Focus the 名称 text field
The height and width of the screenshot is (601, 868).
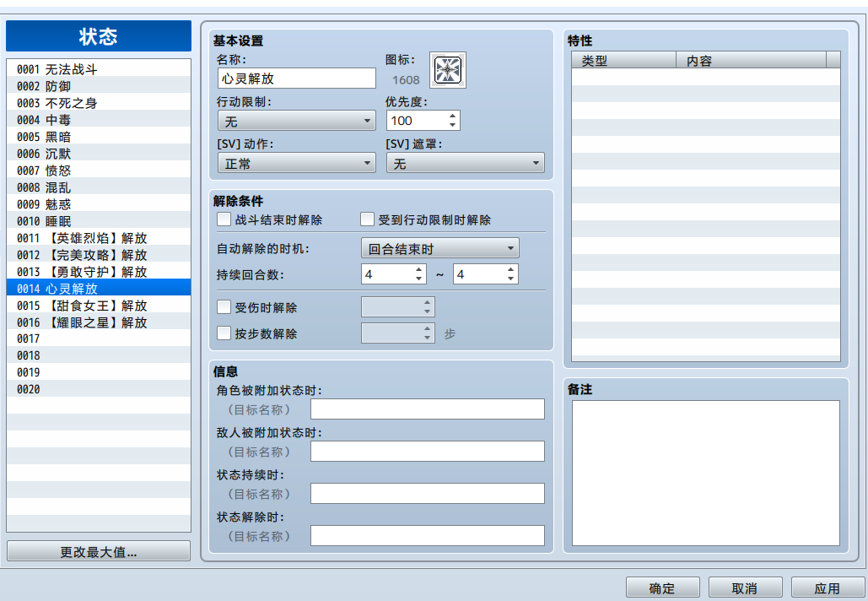coord(297,79)
